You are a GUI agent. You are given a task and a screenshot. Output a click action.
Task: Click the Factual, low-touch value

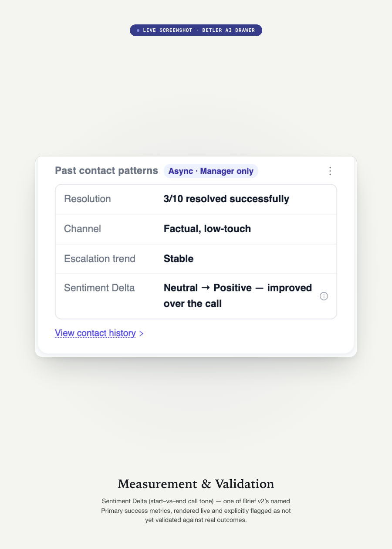tap(207, 229)
